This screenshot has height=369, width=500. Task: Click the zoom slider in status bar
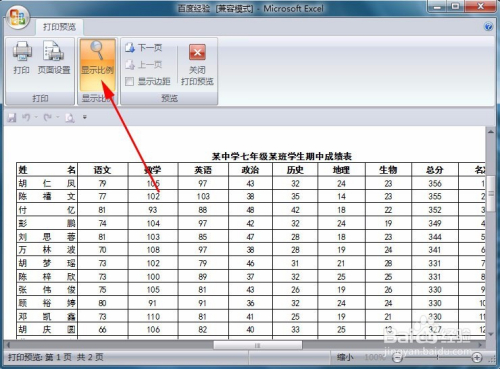437,358
